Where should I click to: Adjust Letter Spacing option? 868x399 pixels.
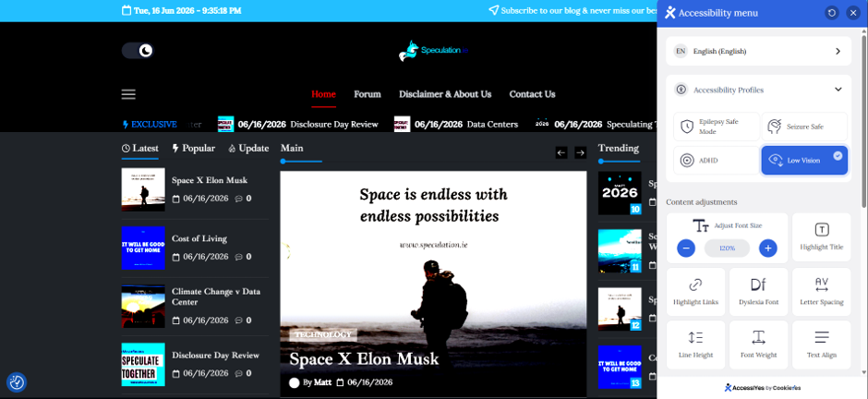pyautogui.click(x=822, y=292)
